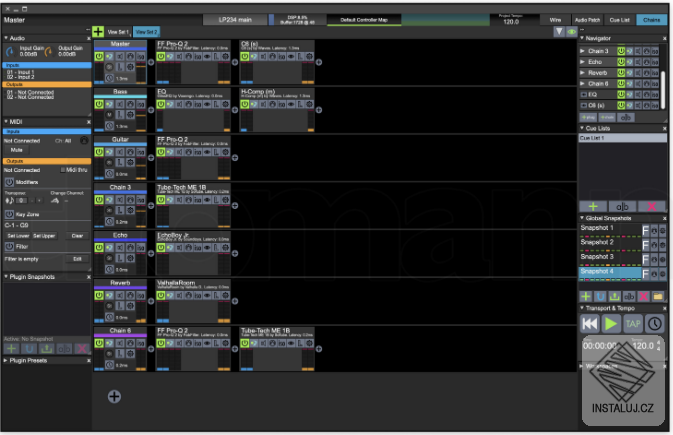
Task: Open Bass chain gear settings
Action: (x=130, y=115)
